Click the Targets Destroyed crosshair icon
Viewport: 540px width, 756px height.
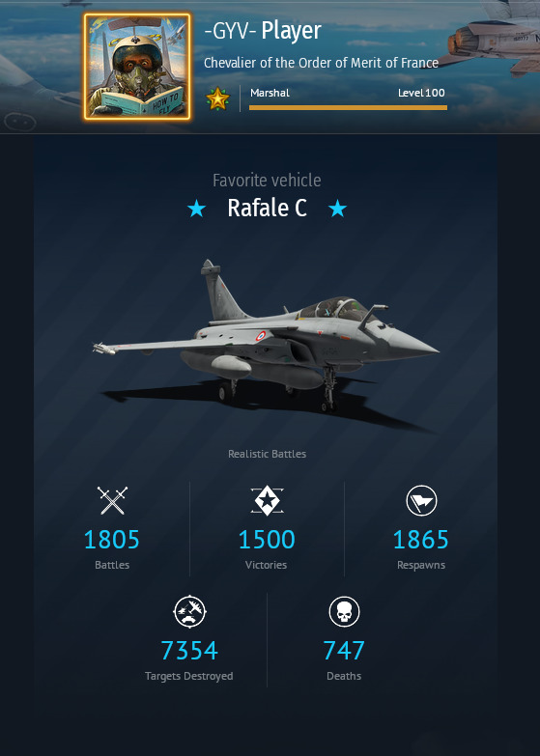click(189, 611)
